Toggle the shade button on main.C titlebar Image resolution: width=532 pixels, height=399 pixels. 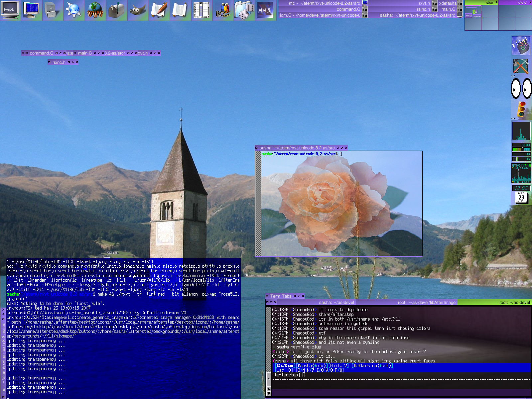95,53
